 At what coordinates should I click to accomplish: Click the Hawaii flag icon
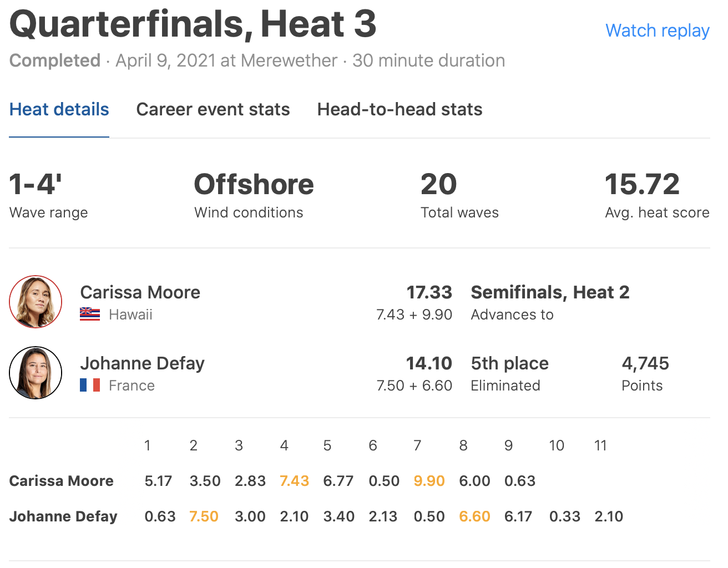click(90, 315)
